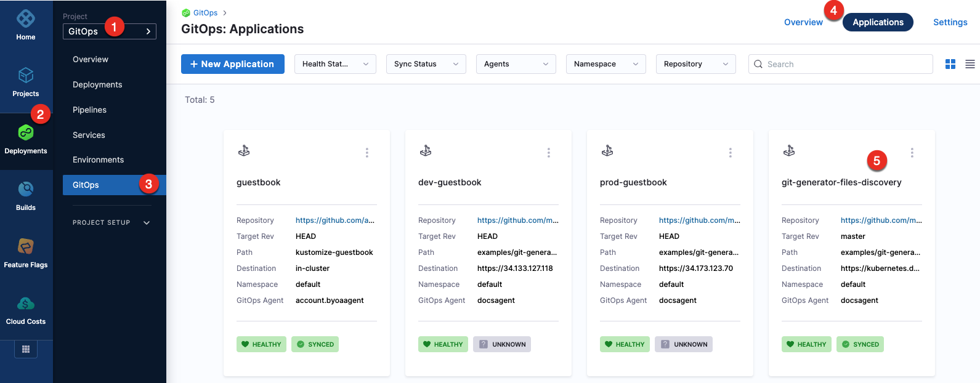Open the three-dot menu on prod-guestbook card
Image resolution: width=980 pixels, height=383 pixels.
[731, 153]
